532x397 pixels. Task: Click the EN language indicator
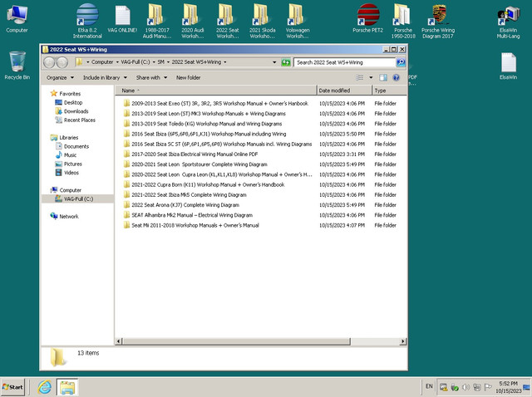[x=429, y=386]
